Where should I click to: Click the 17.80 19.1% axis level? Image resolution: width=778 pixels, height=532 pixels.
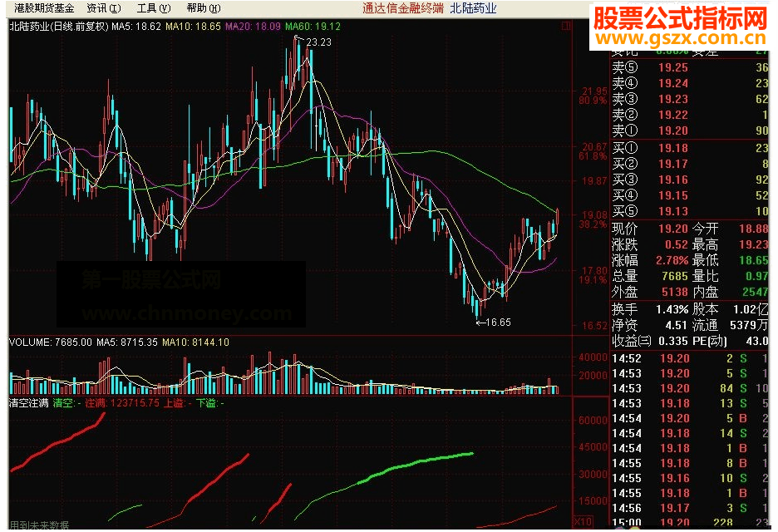tap(594, 275)
